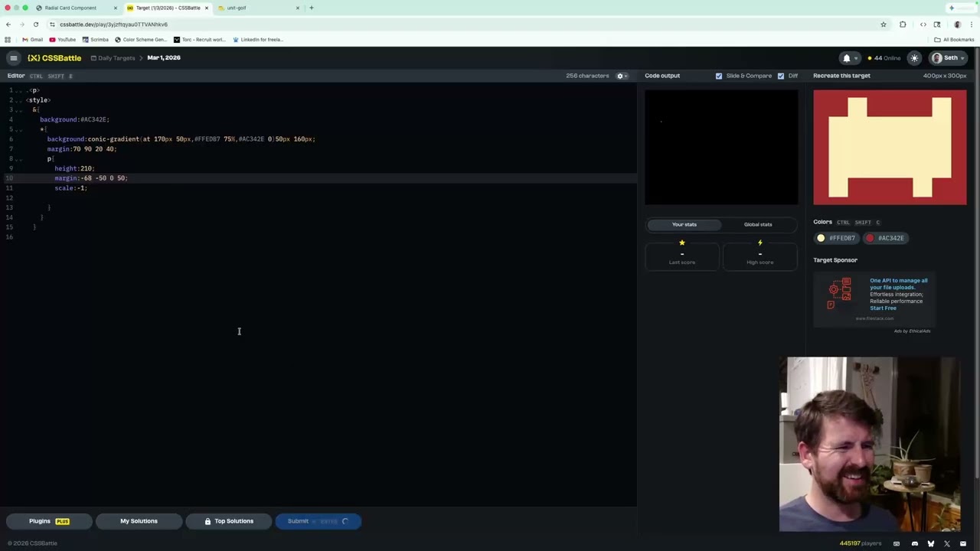Click the 'height:210;' code line
980x551 pixels.
coord(74,168)
